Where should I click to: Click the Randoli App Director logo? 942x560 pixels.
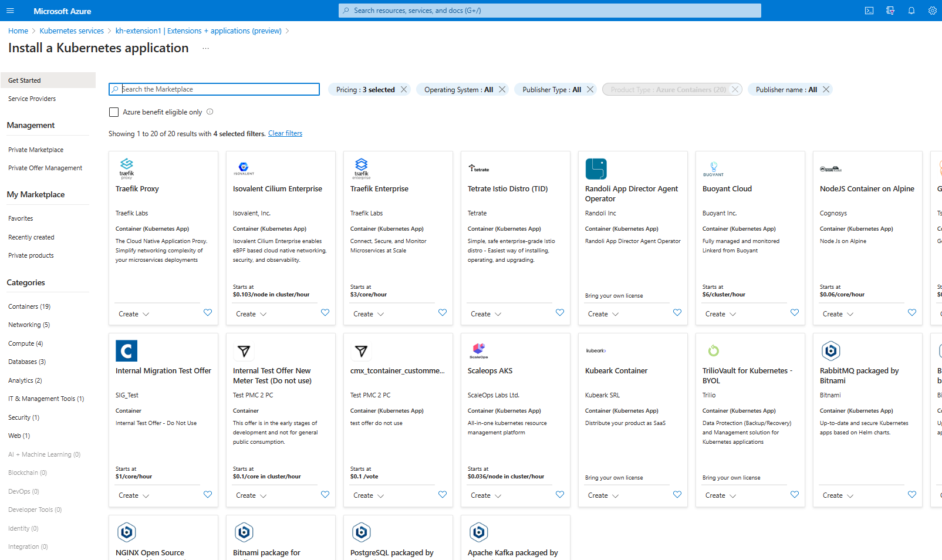point(596,168)
